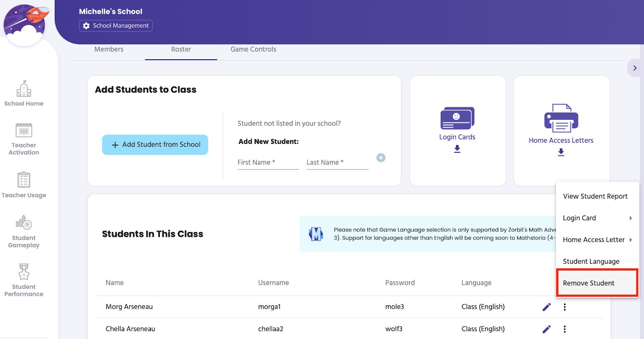644x339 pixels.
Task: Expand the Login Card submenu arrow
Action: 631,218
